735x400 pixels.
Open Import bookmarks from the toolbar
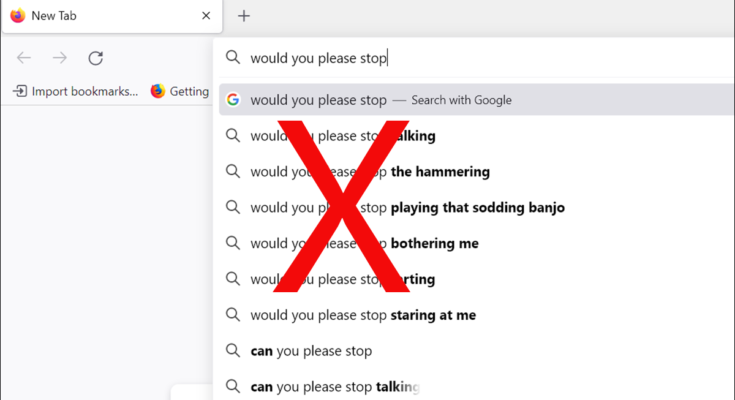(75, 91)
